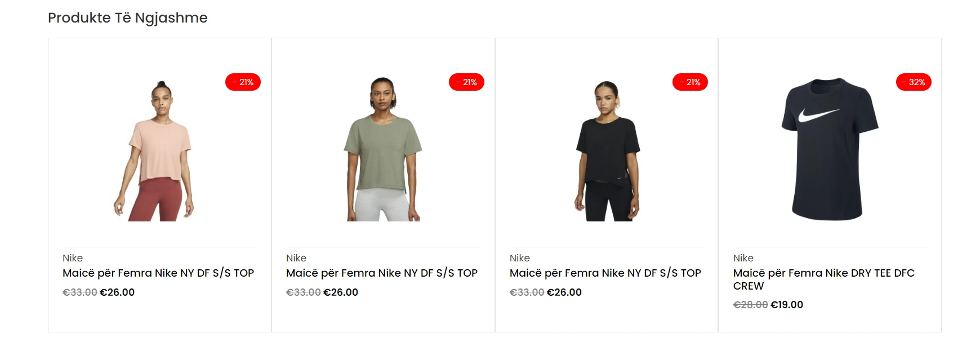Click Nike brand label under green top

[x=296, y=258]
